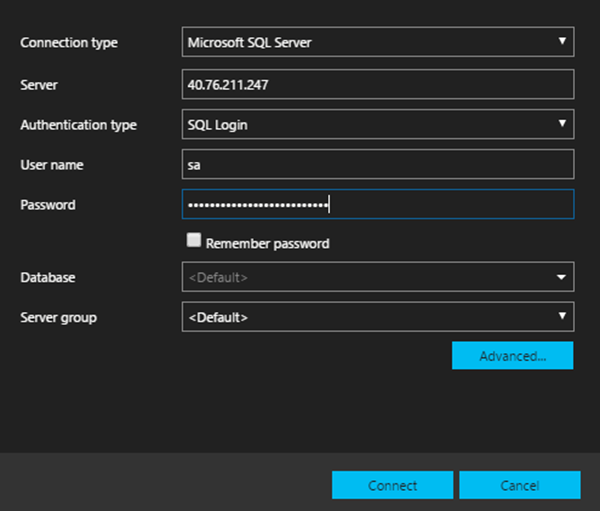Screen dimensions: 600x511
Task: Cancel the connection dialog
Action: (x=519, y=485)
